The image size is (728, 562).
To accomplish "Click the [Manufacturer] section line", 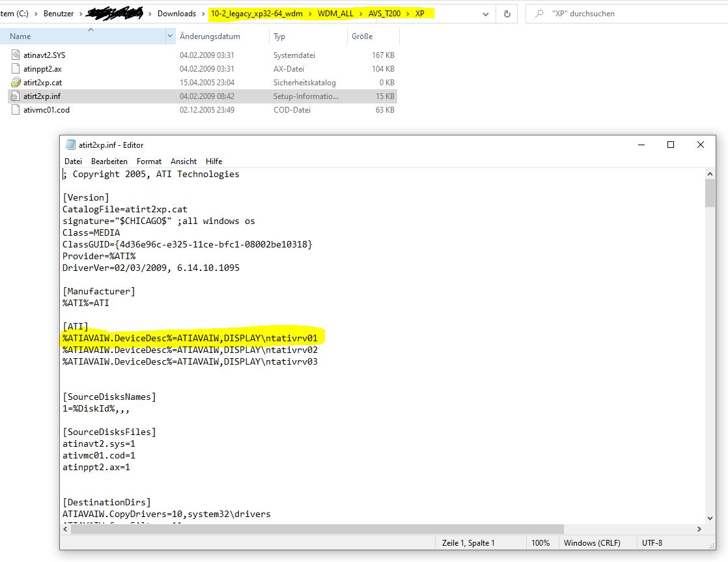I will coord(99,291).
